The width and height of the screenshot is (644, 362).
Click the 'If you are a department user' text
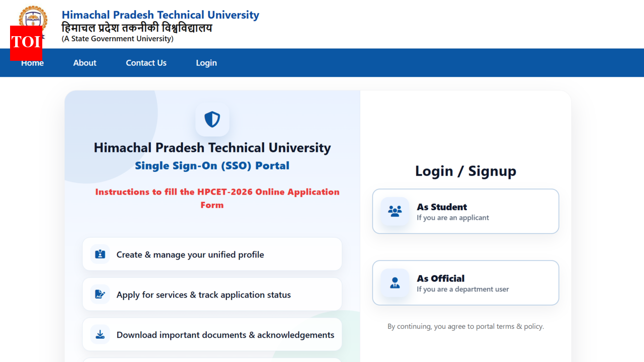point(463,289)
